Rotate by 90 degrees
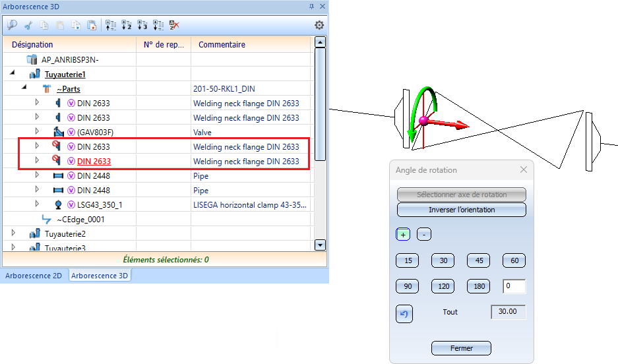The width and height of the screenshot is (618, 364). 408,286
